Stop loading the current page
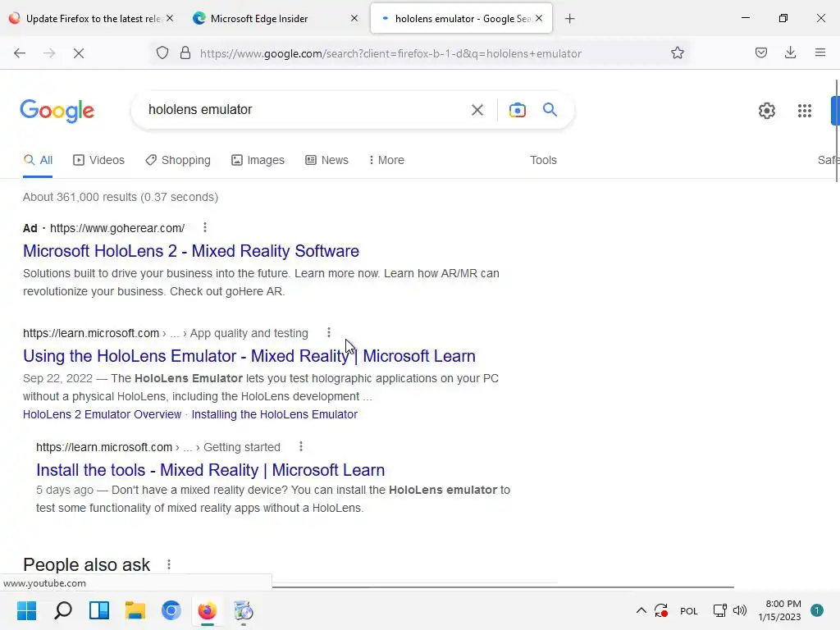Image resolution: width=840 pixels, height=630 pixels. (78, 53)
